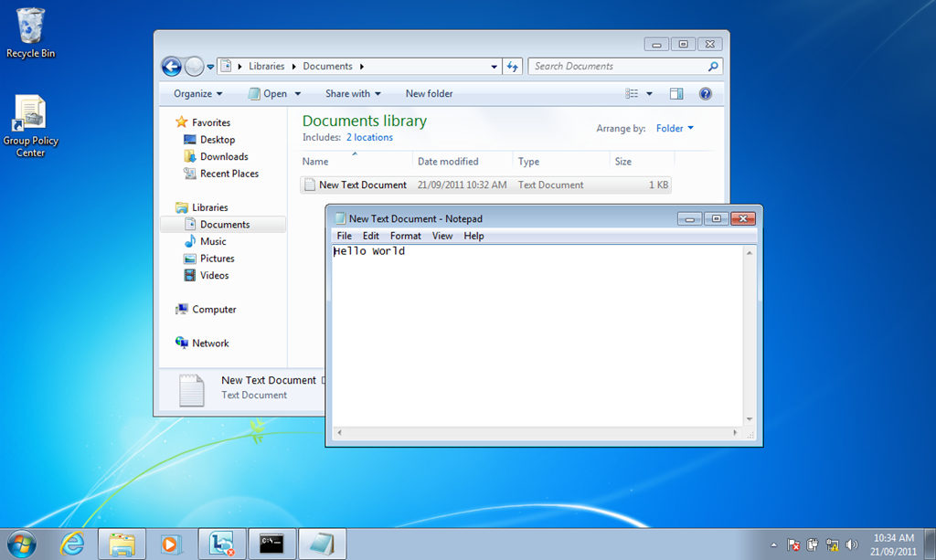Open Command Prompt taskbar icon

(x=271, y=544)
